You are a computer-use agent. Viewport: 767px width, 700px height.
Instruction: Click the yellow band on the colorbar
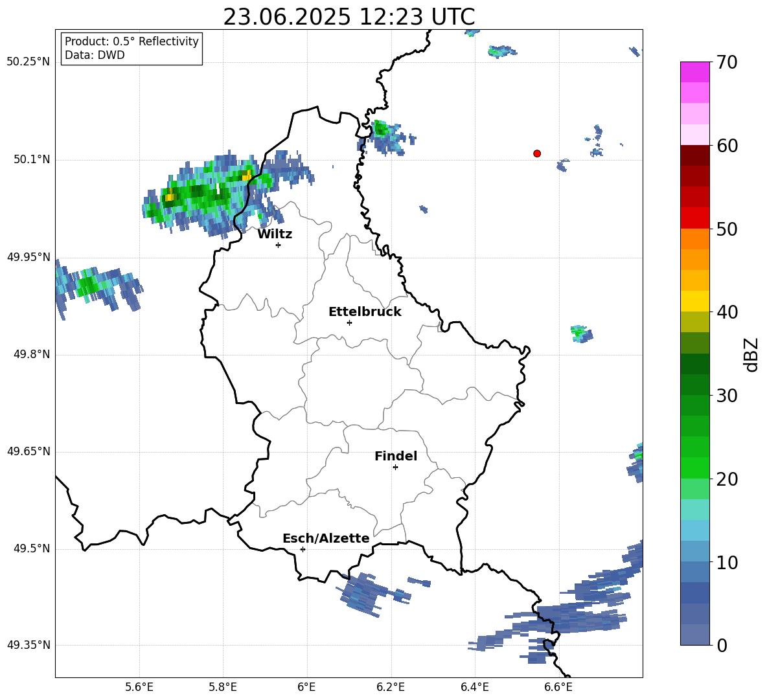[x=694, y=301]
